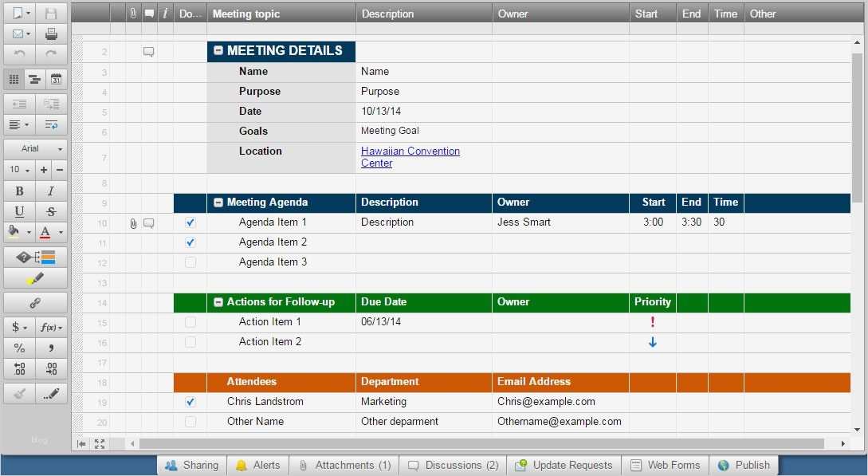
Task: Open comment icon on Meeting Details row
Action: coord(149,52)
